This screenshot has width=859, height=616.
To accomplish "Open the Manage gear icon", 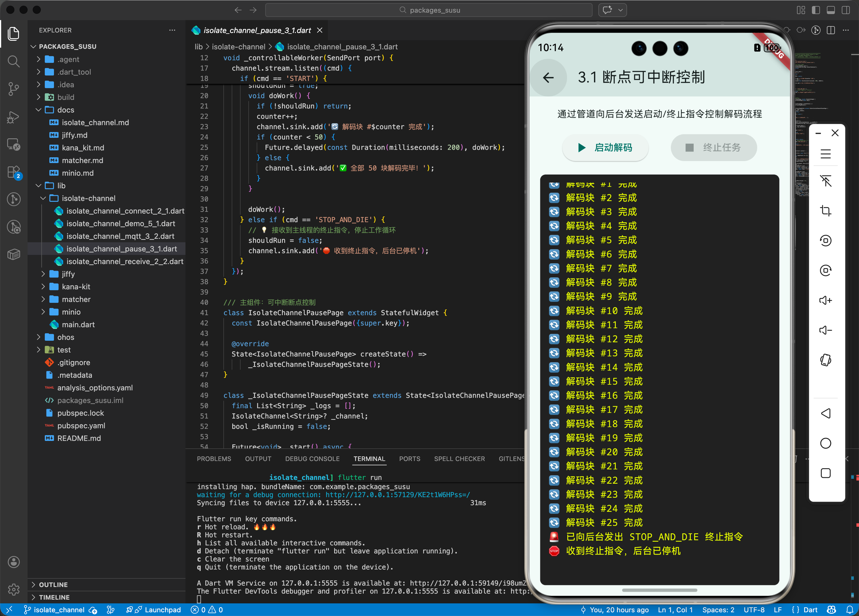I will (13, 589).
